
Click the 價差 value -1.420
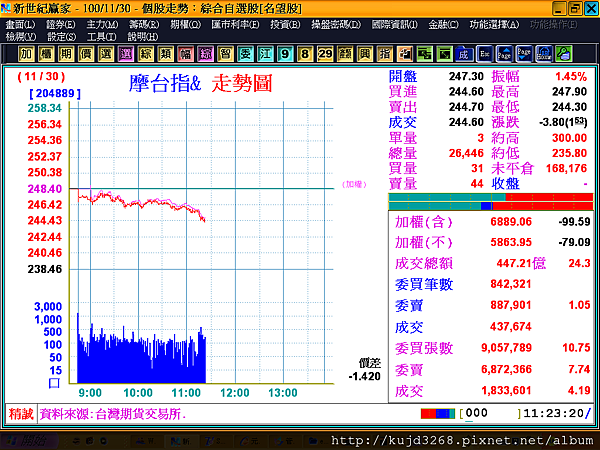tap(364, 376)
